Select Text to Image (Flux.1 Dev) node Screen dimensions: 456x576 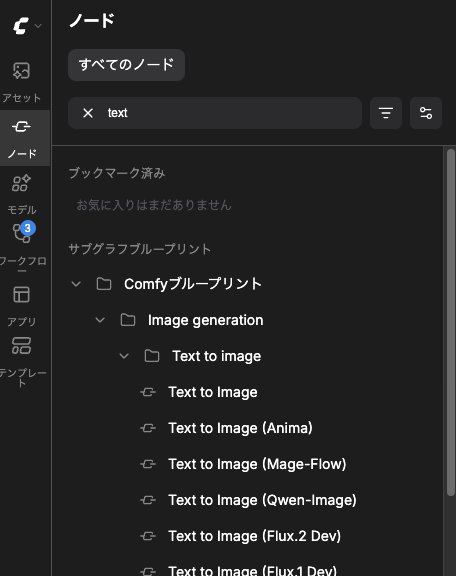pos(252,570)
